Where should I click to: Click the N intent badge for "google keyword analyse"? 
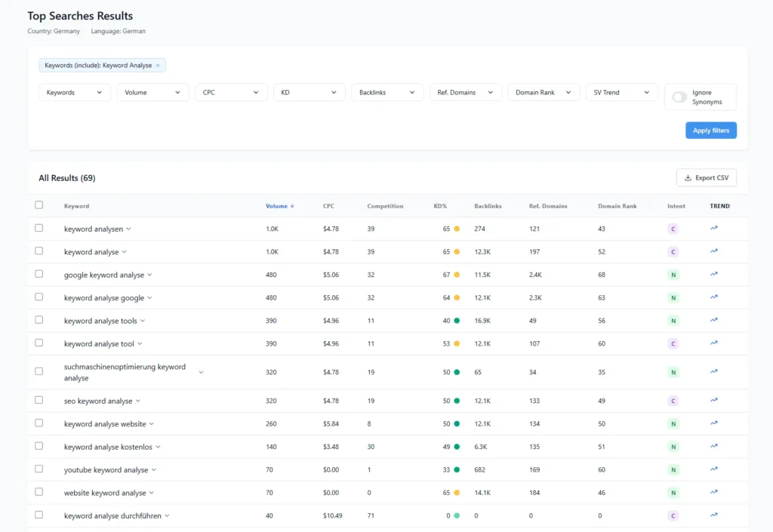click(x=673, y=274)
